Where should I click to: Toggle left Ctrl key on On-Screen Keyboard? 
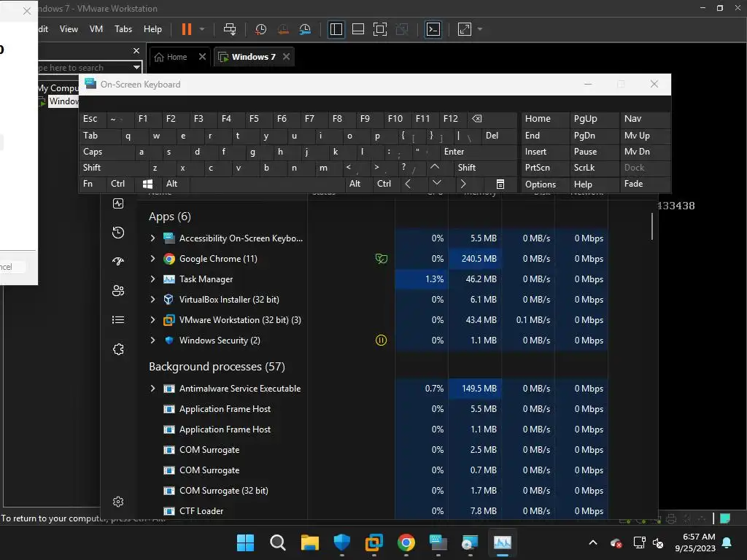120,184
